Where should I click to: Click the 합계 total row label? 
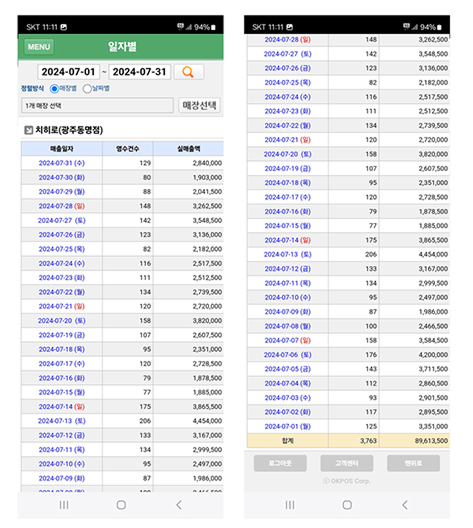click(288, 441)
